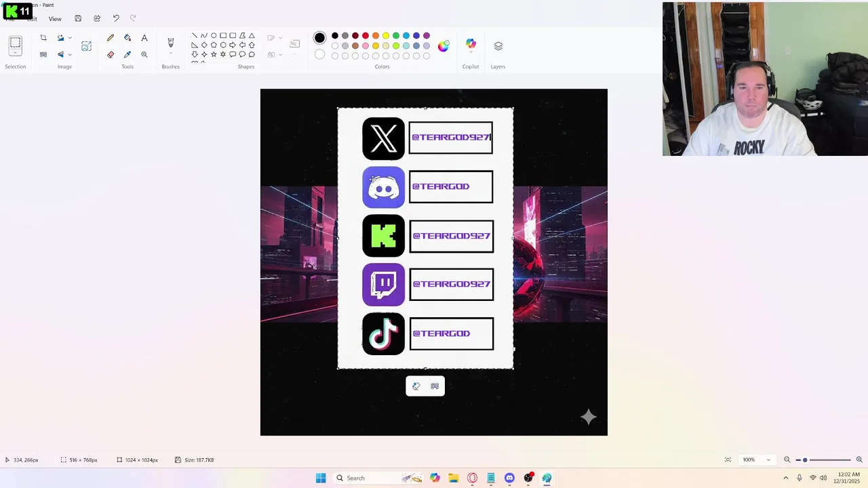Expand the Flip dropdown arrow
Screen dimensions: 868x488
click(x=69, y=54)
